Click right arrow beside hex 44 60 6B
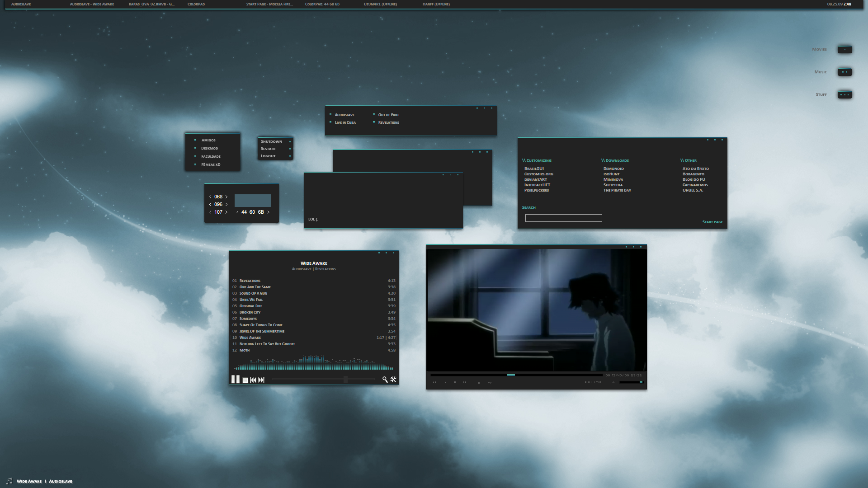868x488 pixels. tap(269, 212)
